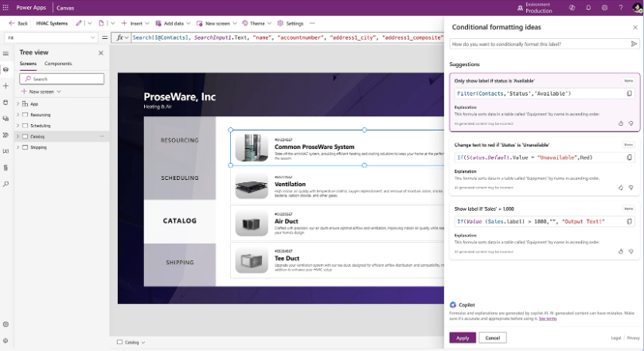Viewport: 644px width, 351px height.
Task: Expand the Catalog screen node
Action: (x=18, y=136)
